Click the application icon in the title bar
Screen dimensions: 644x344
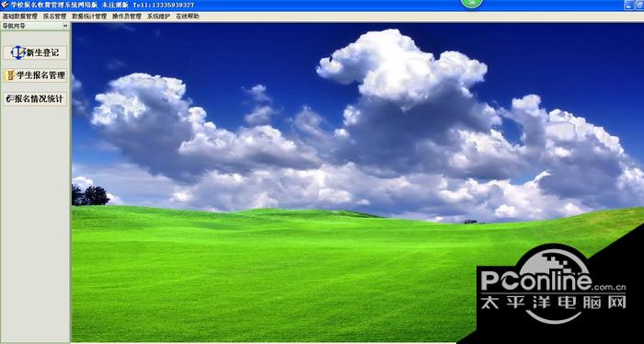(x=5, y=5)
